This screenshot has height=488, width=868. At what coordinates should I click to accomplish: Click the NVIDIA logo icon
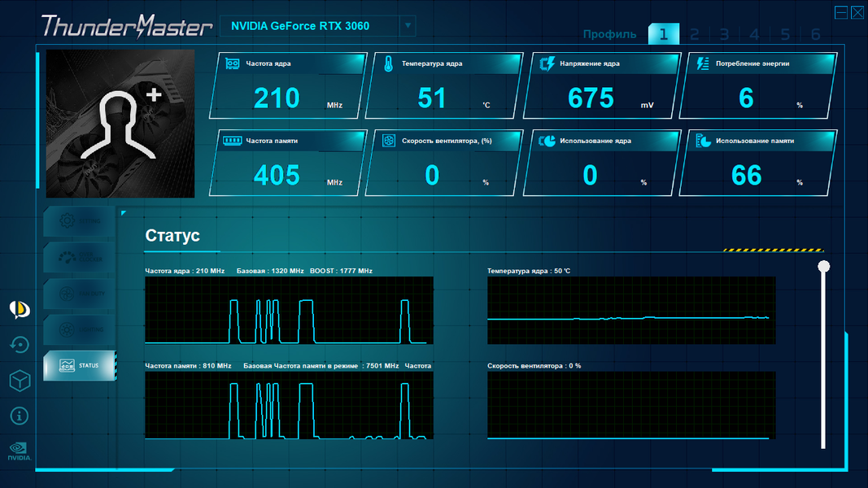coord(20,451)
